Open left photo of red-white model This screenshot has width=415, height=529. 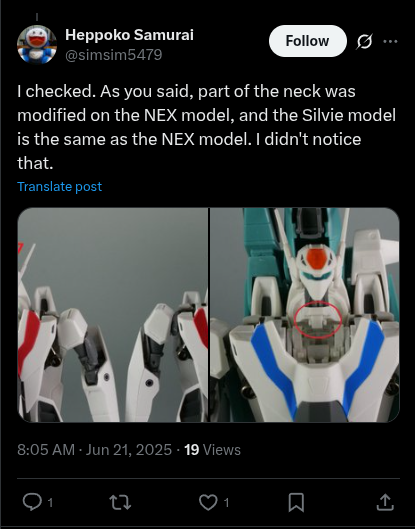[x=113, y=315]
